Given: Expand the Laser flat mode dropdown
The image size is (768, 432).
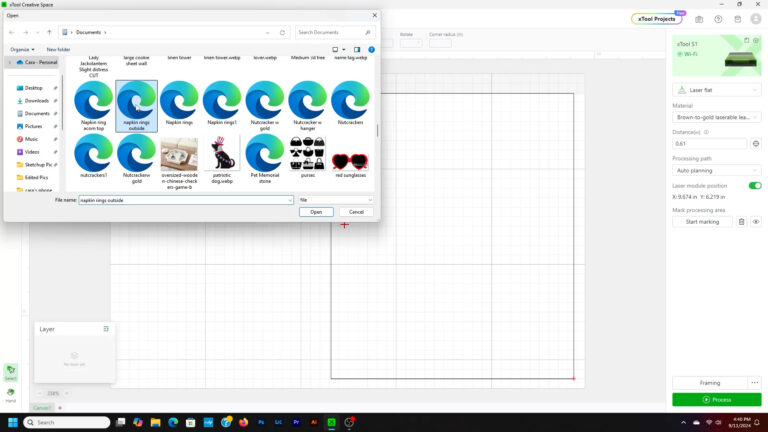Looking at the screenshot, I should (x=718, y=90).
